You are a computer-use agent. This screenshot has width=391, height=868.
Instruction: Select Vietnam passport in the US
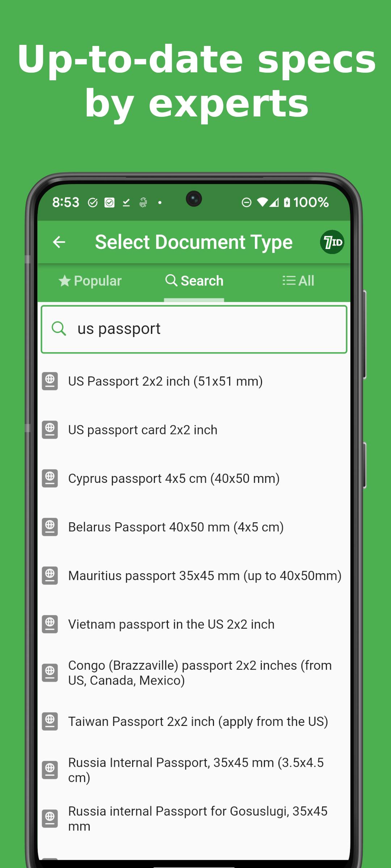pyautogui.click(x=194, y=624)
